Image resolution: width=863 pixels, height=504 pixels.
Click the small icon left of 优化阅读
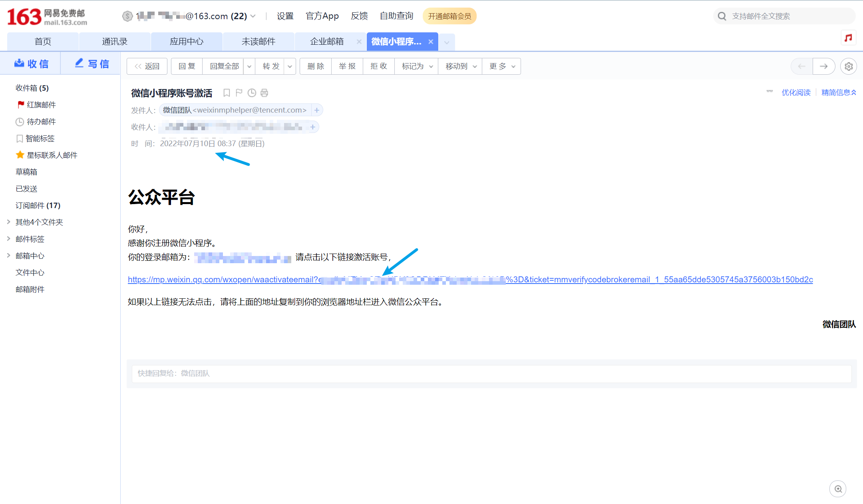tap(770, 92)
